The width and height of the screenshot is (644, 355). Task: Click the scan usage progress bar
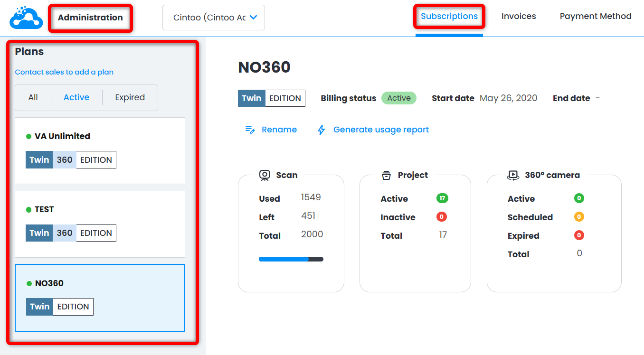click(x=291, y=259)
